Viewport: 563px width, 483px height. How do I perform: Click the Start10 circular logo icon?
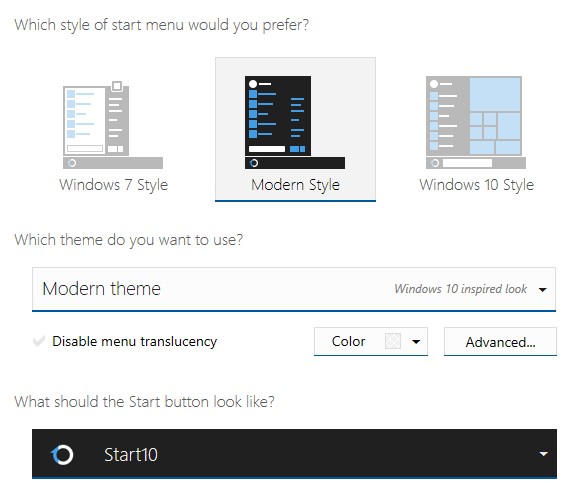[62, 454]
